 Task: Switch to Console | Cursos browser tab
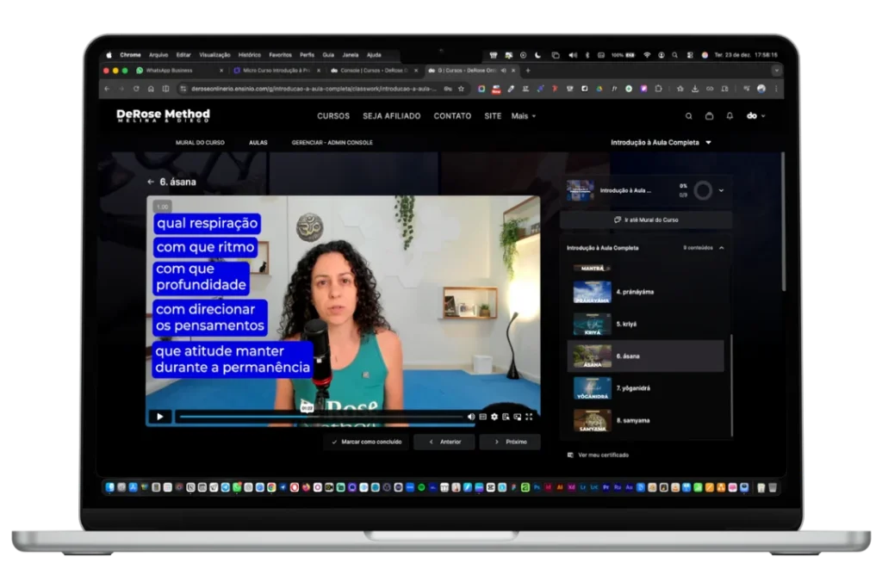click(372, 71)
